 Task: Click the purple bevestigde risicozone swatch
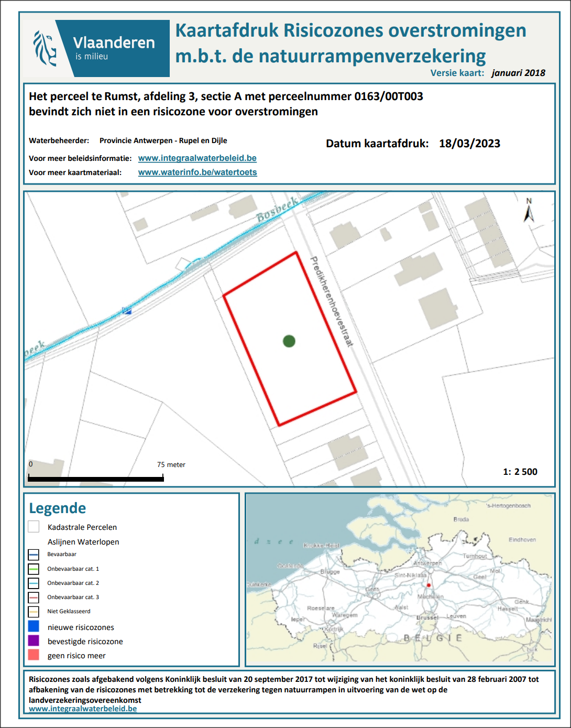click(34, 640)
